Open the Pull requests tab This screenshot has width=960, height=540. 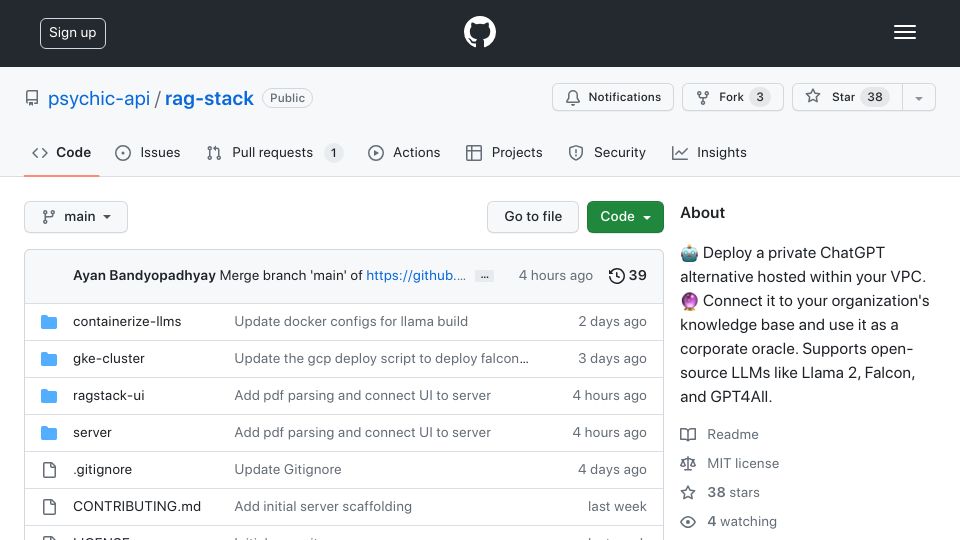274,152
